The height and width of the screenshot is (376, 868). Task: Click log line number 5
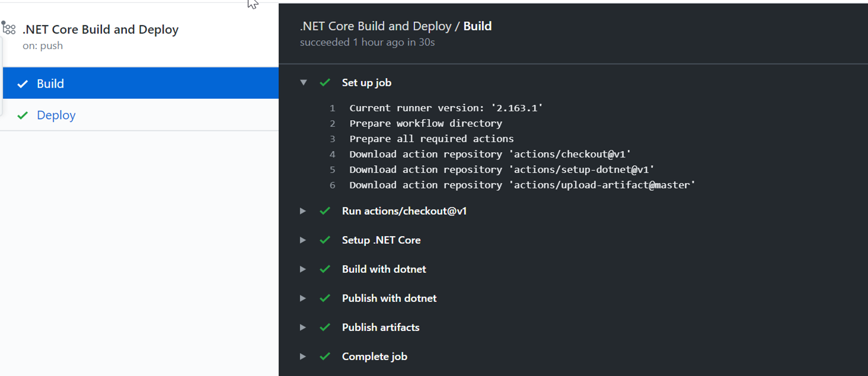[333, 170]
